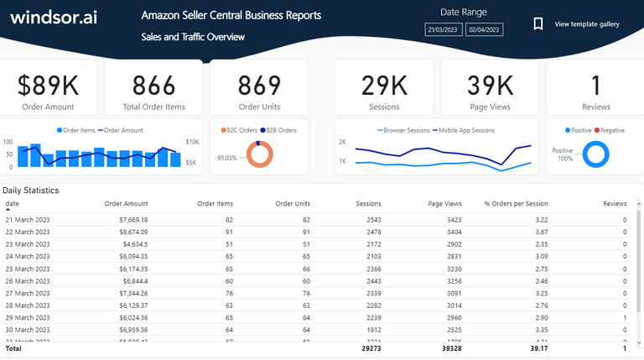Select the 21 March 2023 table row
This screenshot has height=360, width=644.
[x=316, y=220]
